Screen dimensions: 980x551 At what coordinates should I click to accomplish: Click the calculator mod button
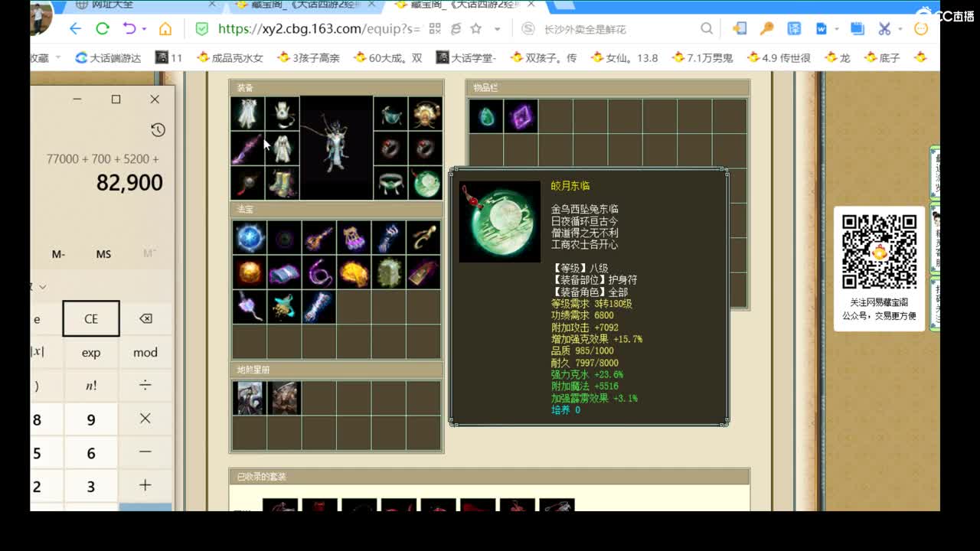pos(145,353)
